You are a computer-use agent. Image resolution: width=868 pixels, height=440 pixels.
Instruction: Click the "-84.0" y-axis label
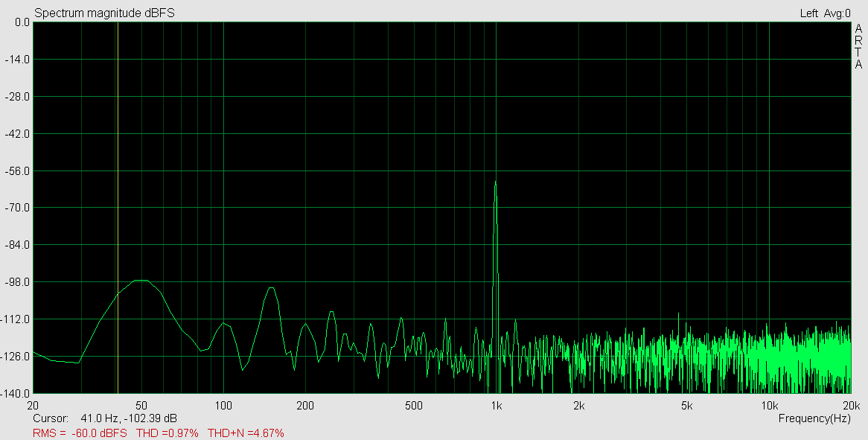(x=17, y=245)
